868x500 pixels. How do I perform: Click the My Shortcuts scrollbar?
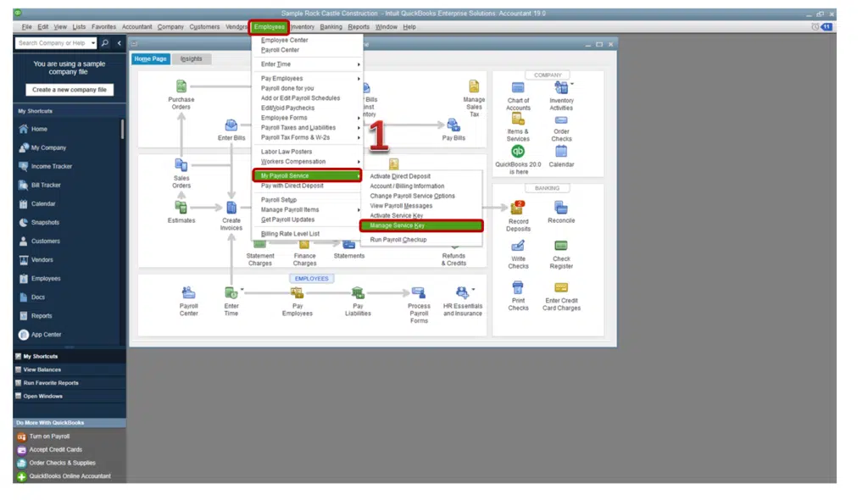click(122, 129)
